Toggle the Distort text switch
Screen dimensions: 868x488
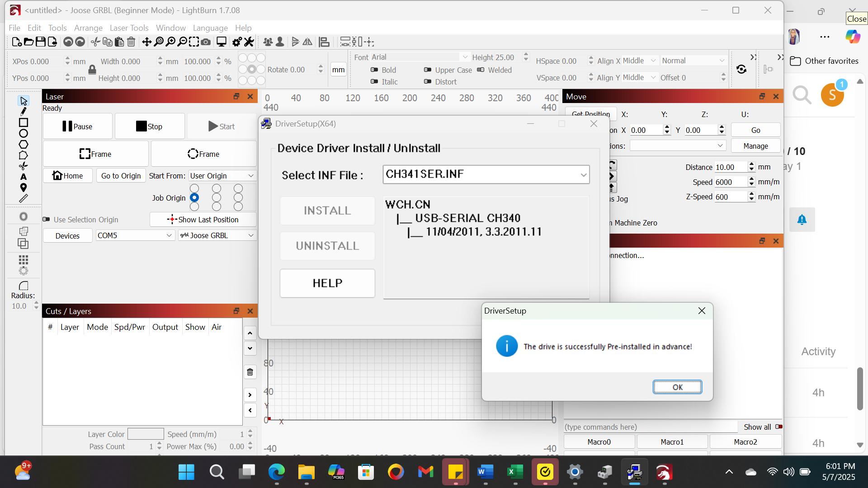click(x=428, y=81)
